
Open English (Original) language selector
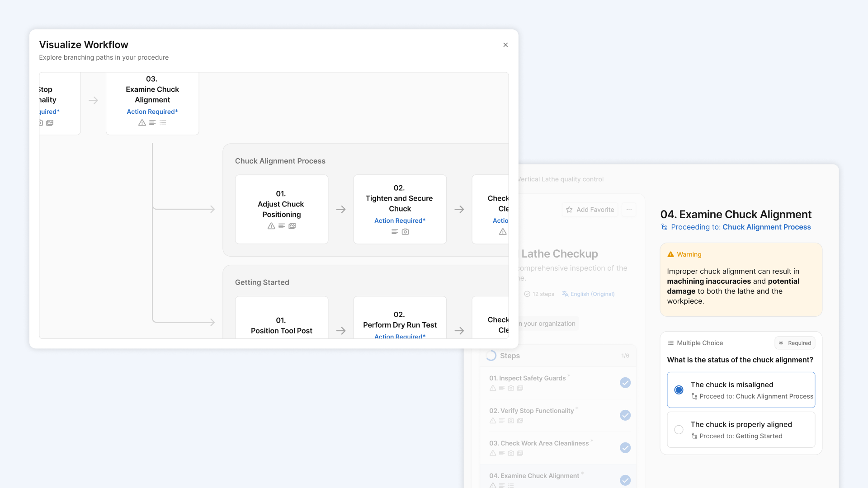coord(592,294)
